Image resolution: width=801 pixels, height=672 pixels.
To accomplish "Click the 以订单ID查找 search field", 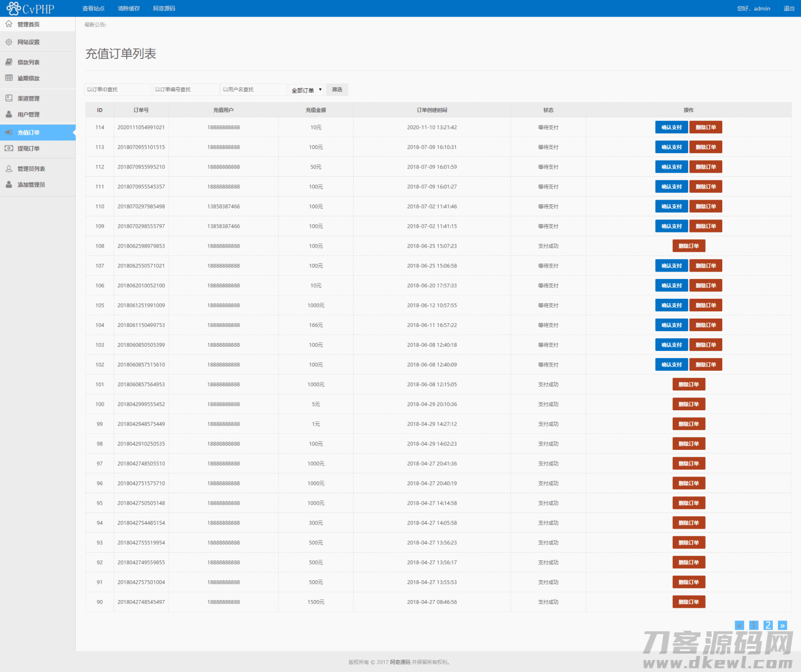I will 118,90.
